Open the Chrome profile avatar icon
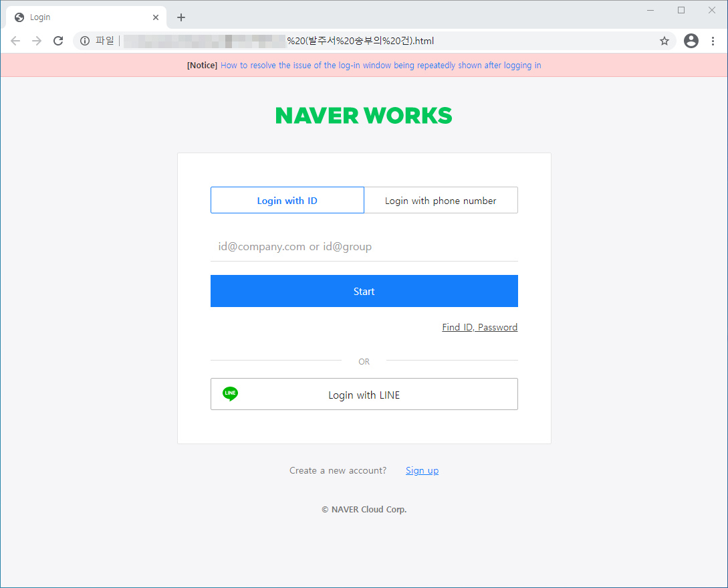 coord(691,41)
